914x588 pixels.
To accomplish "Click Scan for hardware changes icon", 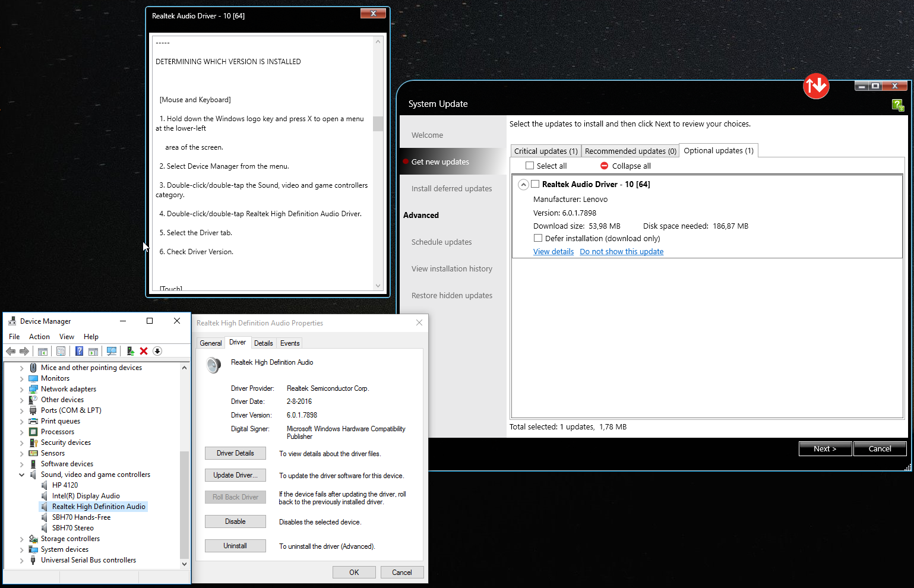I will [x=111, y=351].
